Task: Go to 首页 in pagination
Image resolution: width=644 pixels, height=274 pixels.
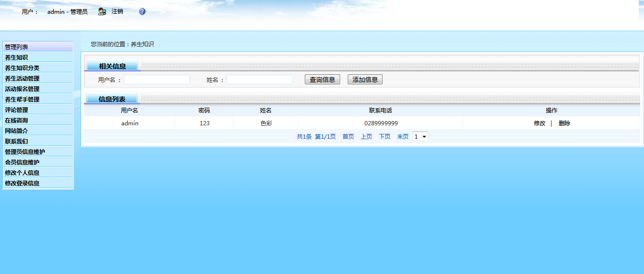Action: coord(348,136)
